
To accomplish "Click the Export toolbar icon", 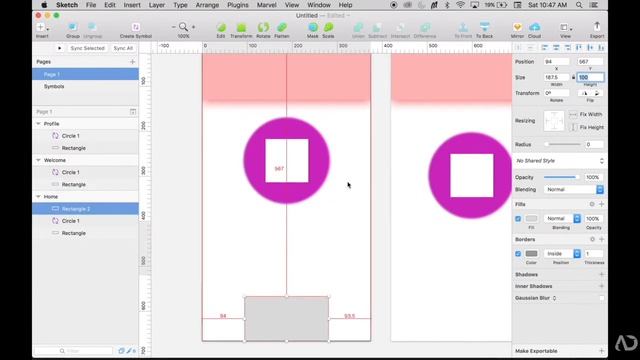I will pos(597,27).
